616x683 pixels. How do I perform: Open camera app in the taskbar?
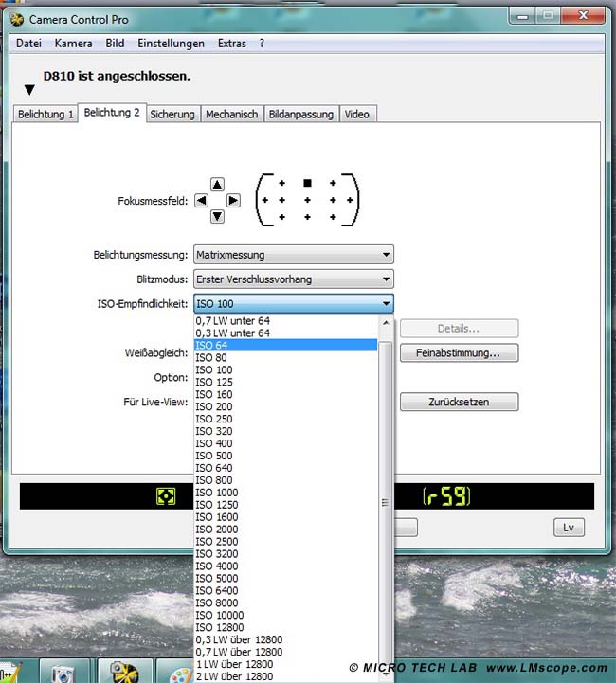[x=63, y=673]
